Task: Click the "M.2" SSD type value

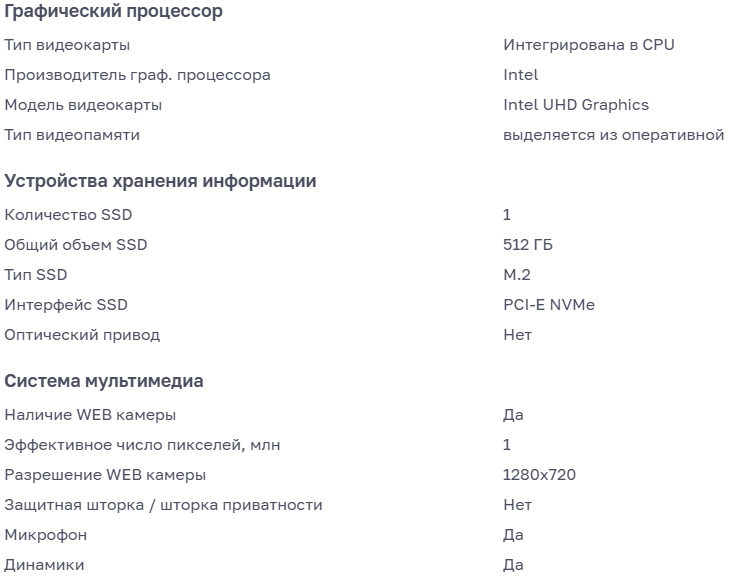Action: (x=517, y=275)
